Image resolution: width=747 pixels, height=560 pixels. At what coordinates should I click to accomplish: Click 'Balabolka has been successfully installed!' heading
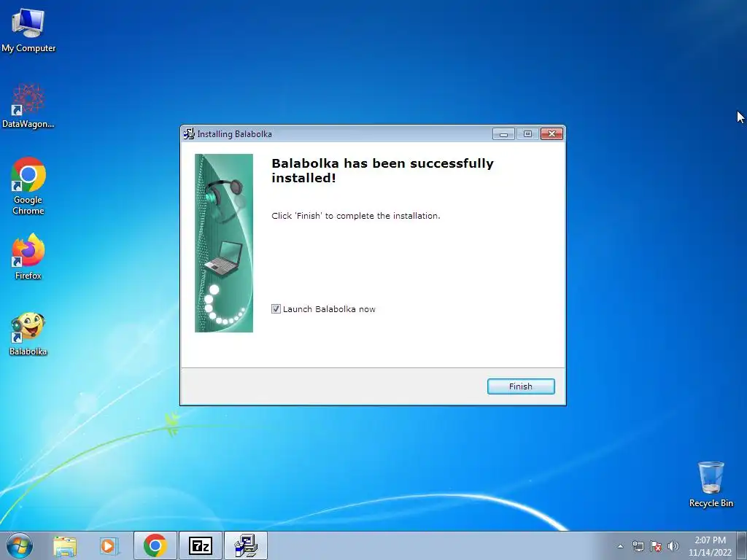tap(382, 171)
